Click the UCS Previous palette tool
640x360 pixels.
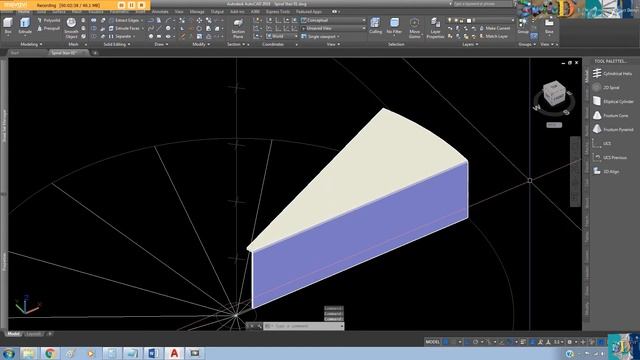click(610, 157)
